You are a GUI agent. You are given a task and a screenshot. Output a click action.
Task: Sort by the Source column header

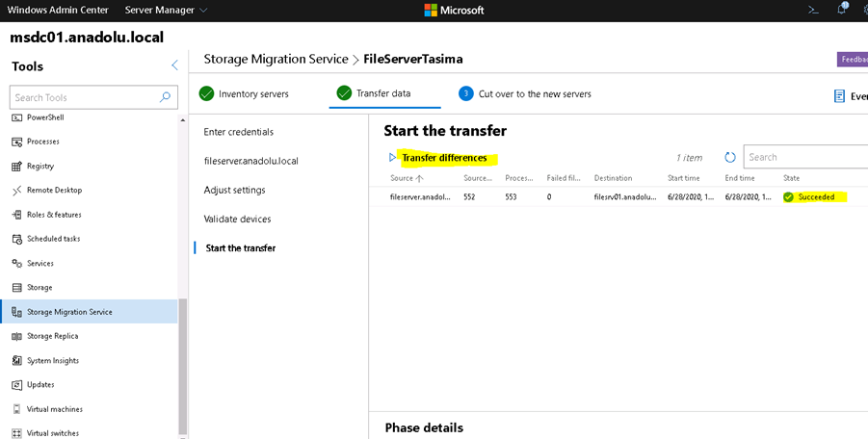click(407, 178)
